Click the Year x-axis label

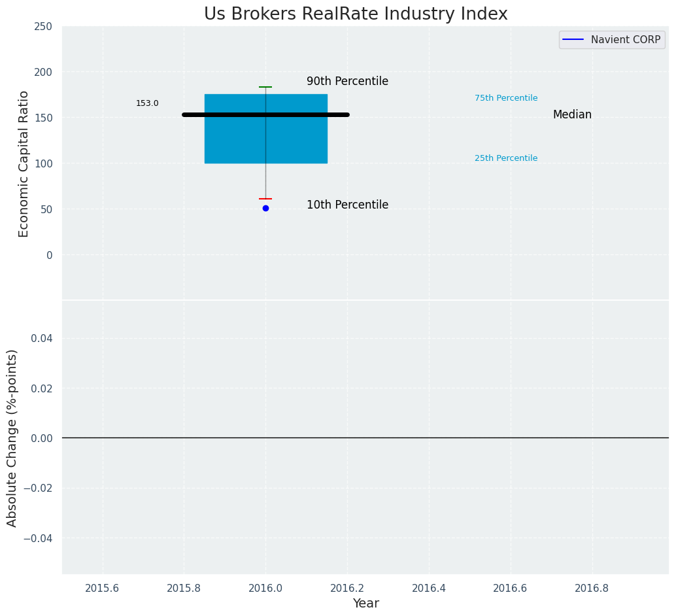point(365,603)
